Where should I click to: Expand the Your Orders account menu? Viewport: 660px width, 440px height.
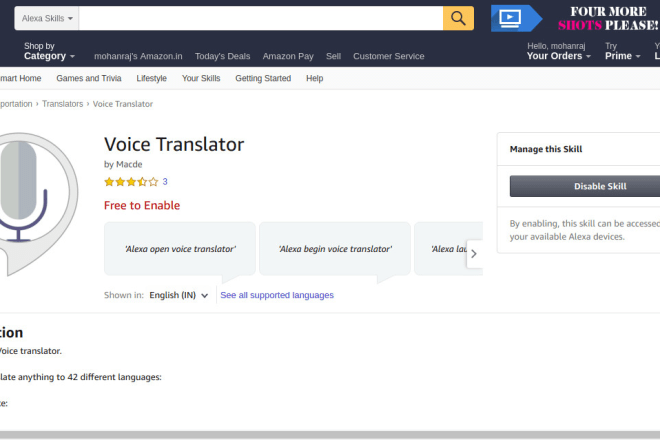[559, 51]
